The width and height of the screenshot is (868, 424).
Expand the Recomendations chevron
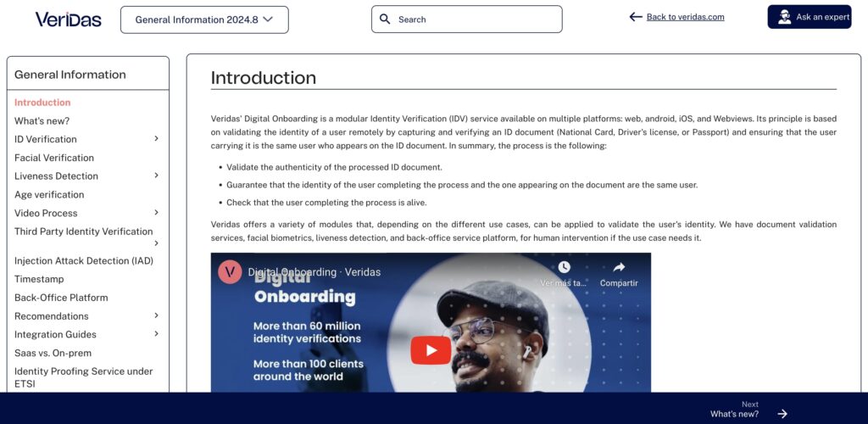[x=157, y=315]
